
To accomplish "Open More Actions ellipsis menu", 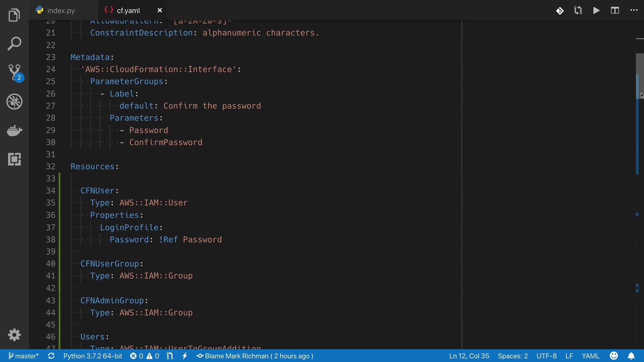I will (634, 10).
